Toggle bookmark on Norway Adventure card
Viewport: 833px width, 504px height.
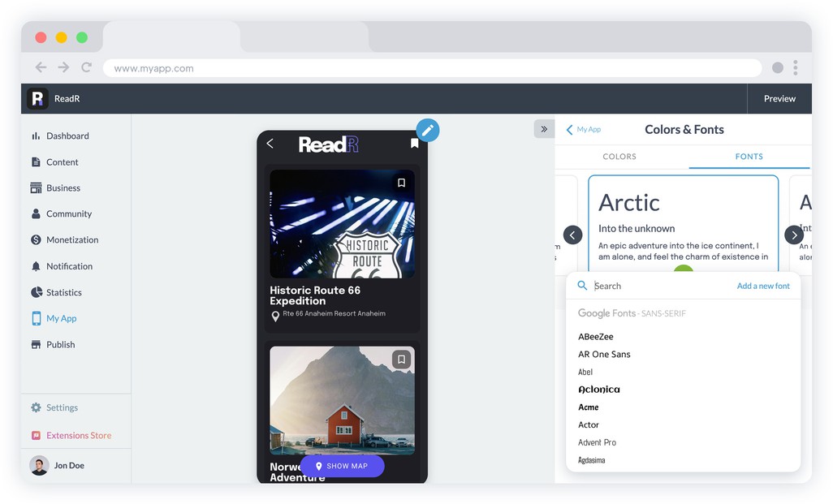click(402, 360)
